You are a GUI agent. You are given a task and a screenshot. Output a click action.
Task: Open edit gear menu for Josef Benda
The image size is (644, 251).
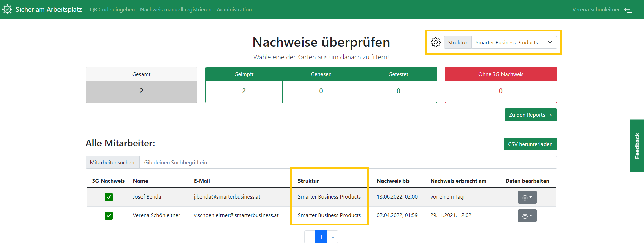(x=527, y=197)
